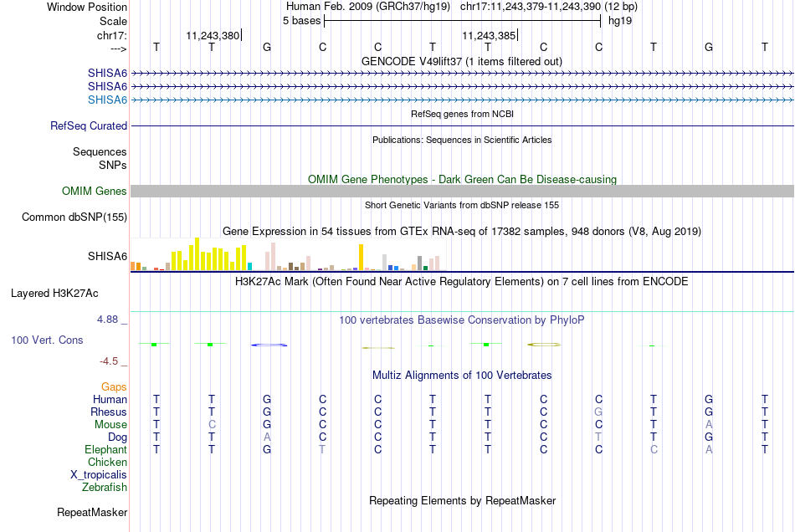Click the light-blue SHISA6 intron arrow line

pyautogui.click(x=463, y=100)
